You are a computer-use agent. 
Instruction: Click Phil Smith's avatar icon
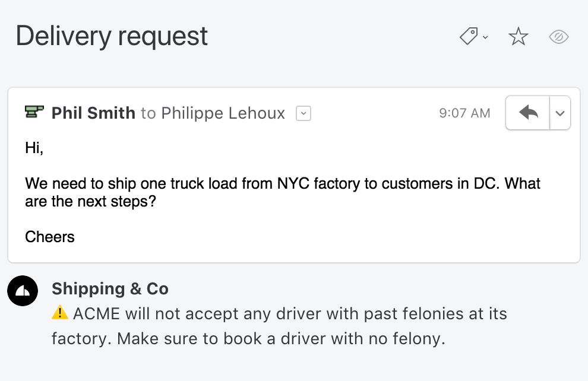pyautogui.click(x=34, y=112)
